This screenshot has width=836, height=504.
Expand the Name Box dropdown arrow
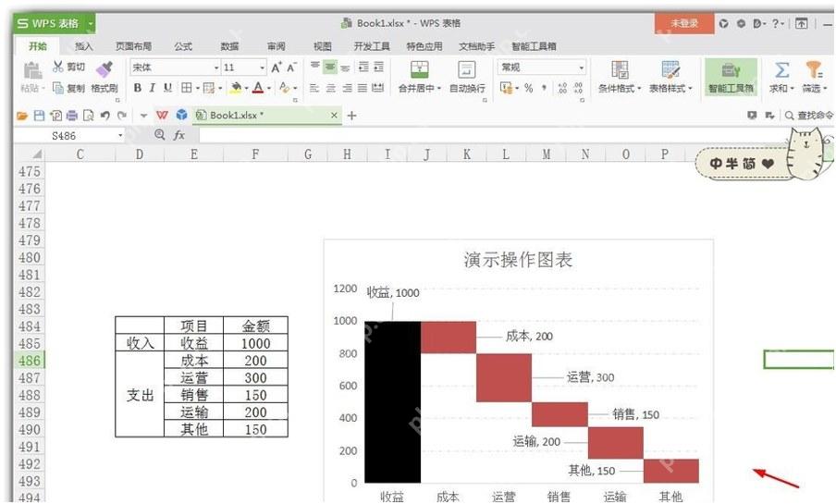tap(120, 135)
